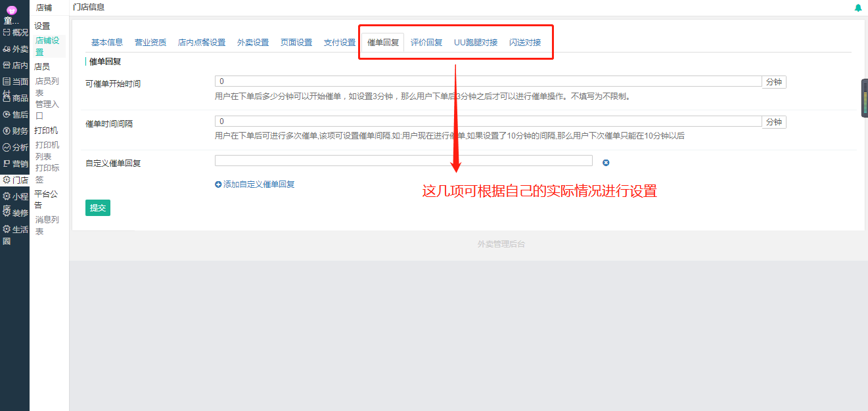Click the 门店信息 page title

click(x=89, y=7)
